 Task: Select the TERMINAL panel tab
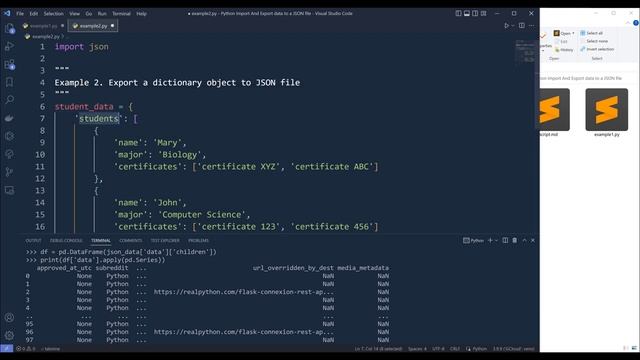point(101,240)
